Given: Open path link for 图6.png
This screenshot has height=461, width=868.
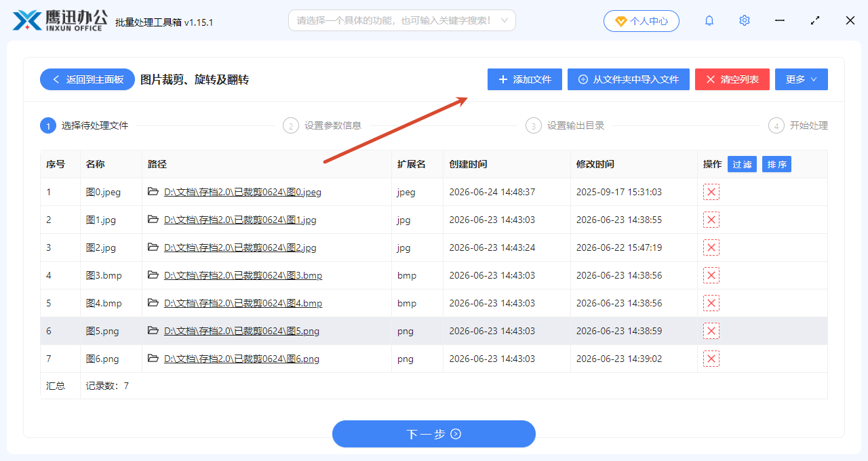Looking at the screenshot, I should (x=241, y=359).
